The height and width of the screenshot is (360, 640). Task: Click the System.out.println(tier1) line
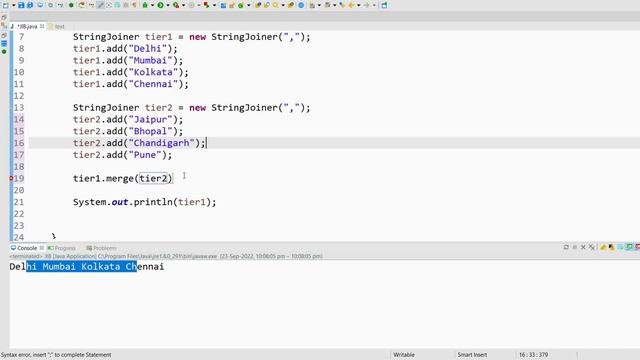pos(144,202)
